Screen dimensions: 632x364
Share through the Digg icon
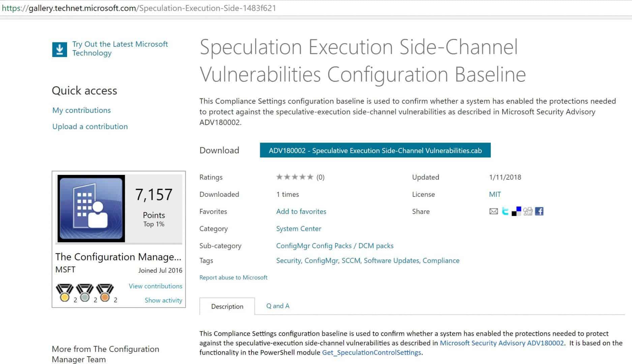(528, 211)
